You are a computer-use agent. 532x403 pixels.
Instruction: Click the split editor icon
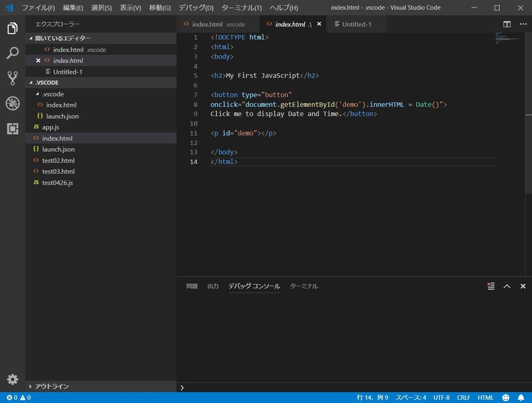507,24
